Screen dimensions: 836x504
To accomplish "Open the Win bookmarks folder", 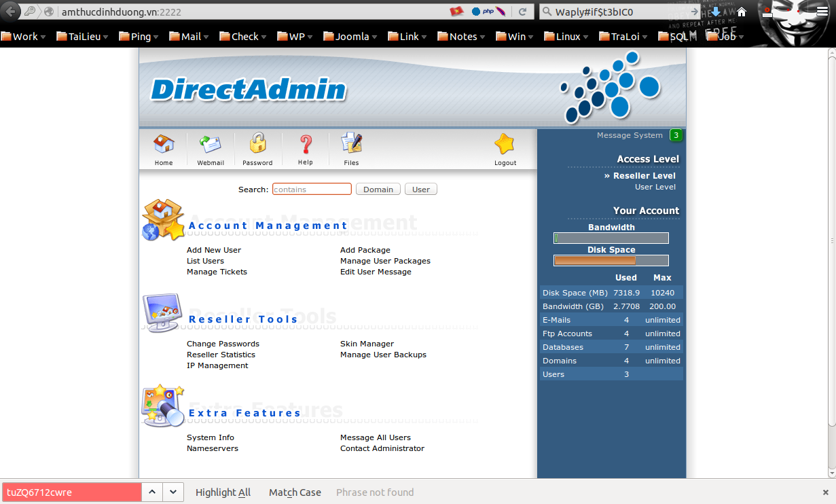I will (x=515, y=37).
